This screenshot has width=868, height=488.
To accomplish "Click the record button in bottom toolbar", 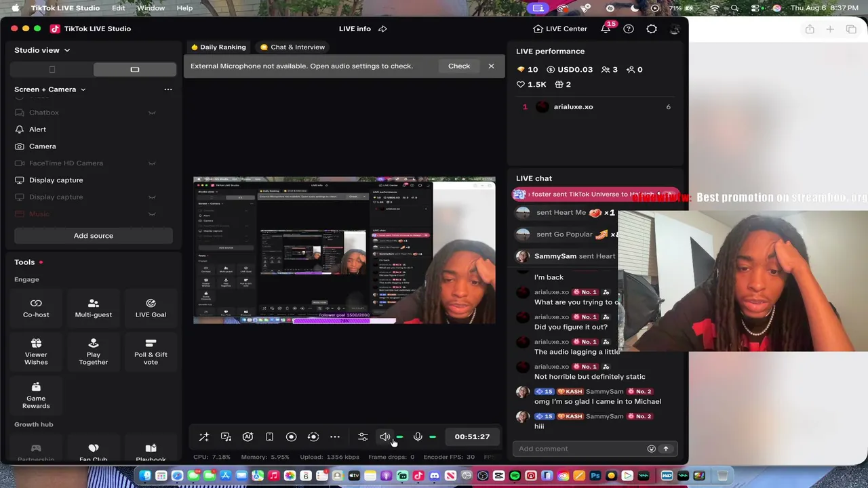I will (292, 437).
